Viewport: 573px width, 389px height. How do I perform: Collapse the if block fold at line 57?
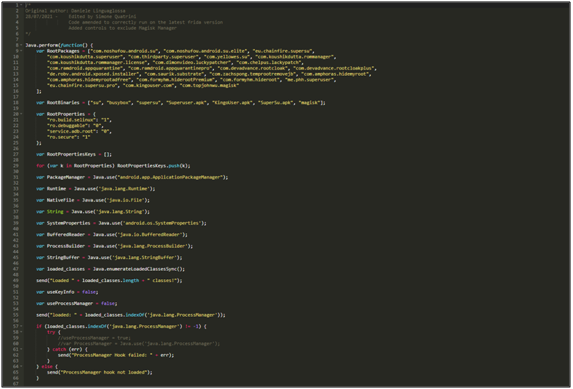click(21, 326)
